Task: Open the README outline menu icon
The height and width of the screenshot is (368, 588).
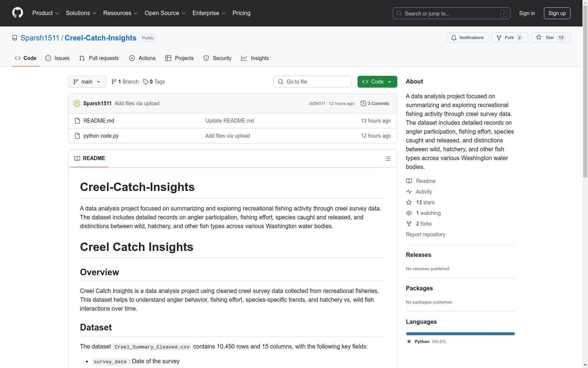Action: 388,159
